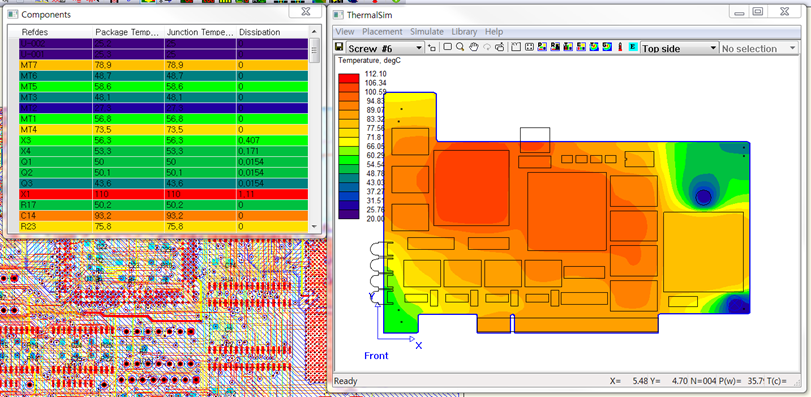Viewport: 811px width, 397px height.
Task: Click the cyan E toolbar icon
Action: pyautogui.click(x=633, y=47)
